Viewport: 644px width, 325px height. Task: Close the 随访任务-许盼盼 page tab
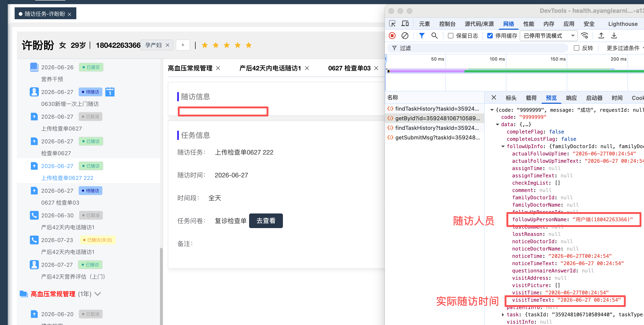(69, 14)
